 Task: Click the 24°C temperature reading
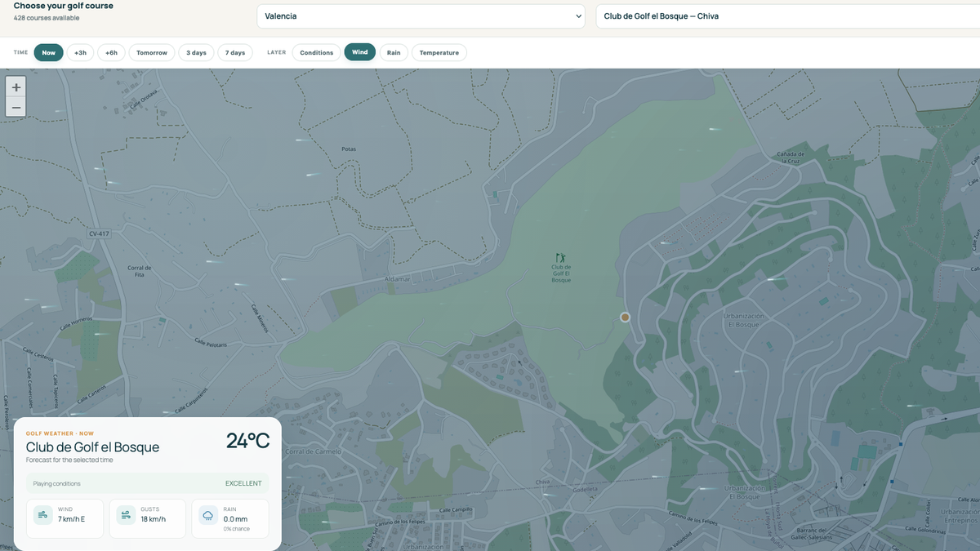pyautogui.click(x=247, y=441)
